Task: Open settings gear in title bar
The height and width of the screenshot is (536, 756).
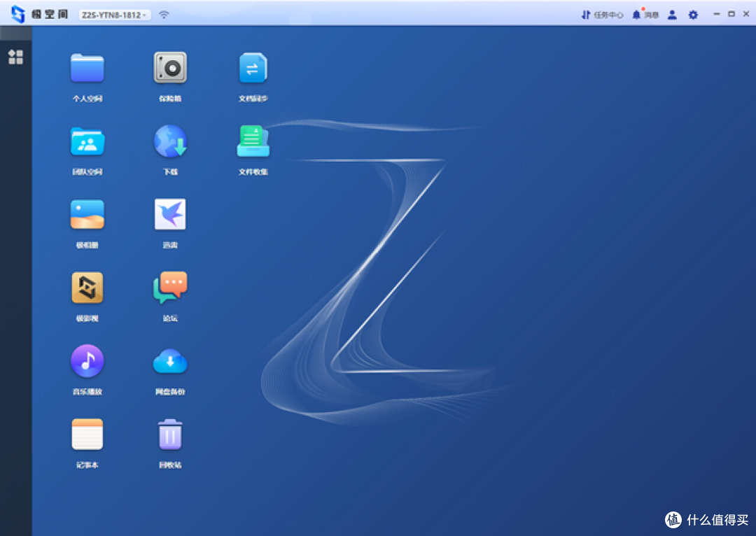Action: 693,15
